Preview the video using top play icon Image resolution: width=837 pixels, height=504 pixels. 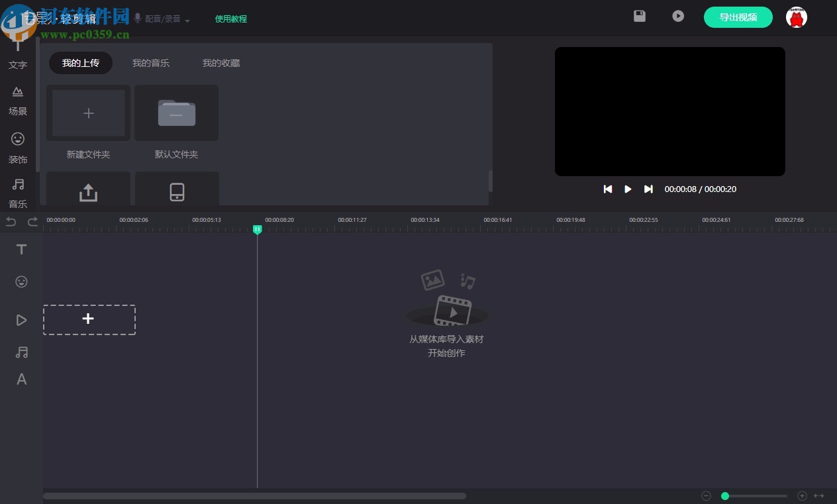click(678, 16)
